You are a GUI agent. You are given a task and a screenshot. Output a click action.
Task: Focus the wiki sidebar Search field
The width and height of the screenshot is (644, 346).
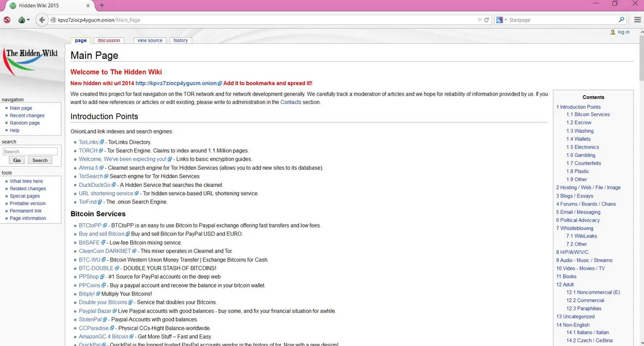point(31,151)
